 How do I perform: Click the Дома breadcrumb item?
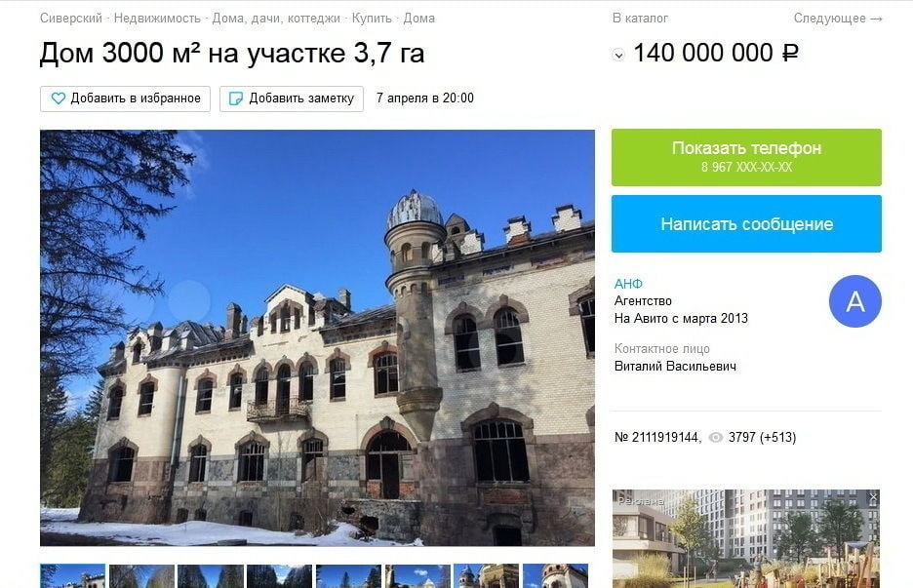coord(419,19)
